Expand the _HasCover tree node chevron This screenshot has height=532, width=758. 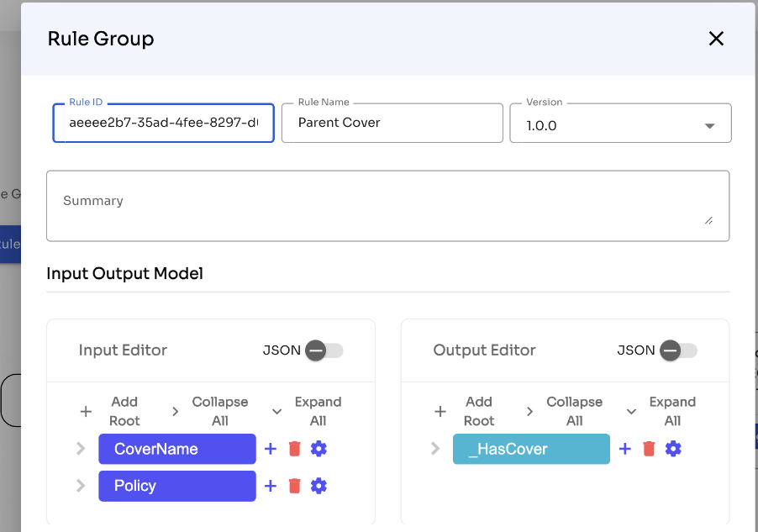pyautogui.click(x=435, y=449)
